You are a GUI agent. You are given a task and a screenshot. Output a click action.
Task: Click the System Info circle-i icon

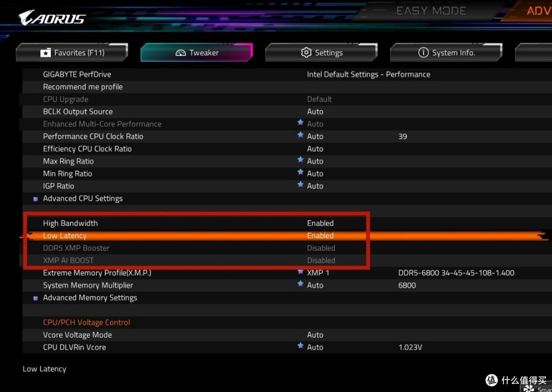[x=423, y=53]
